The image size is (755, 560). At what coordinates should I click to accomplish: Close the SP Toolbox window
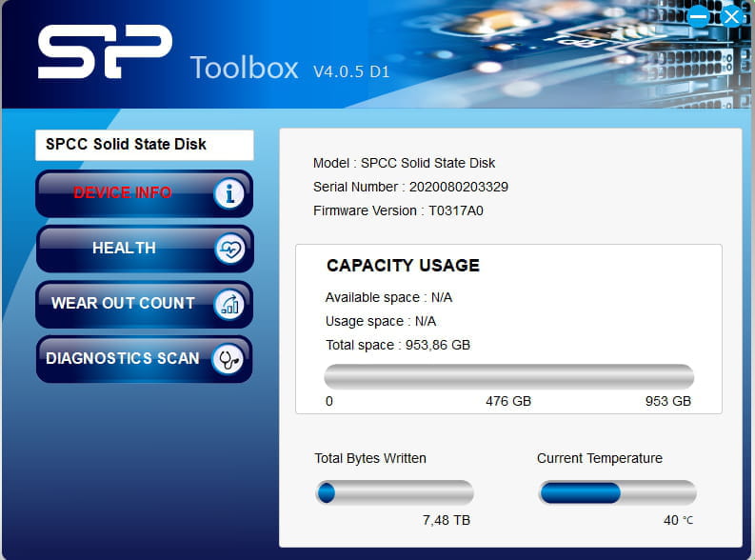pyautogui.click(x=731, y=17)
